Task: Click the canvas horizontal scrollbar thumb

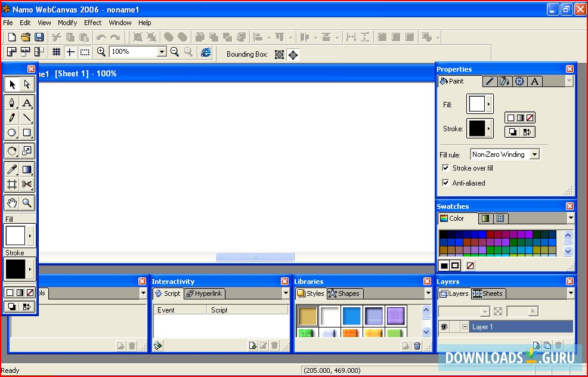Action: (255, 257)
